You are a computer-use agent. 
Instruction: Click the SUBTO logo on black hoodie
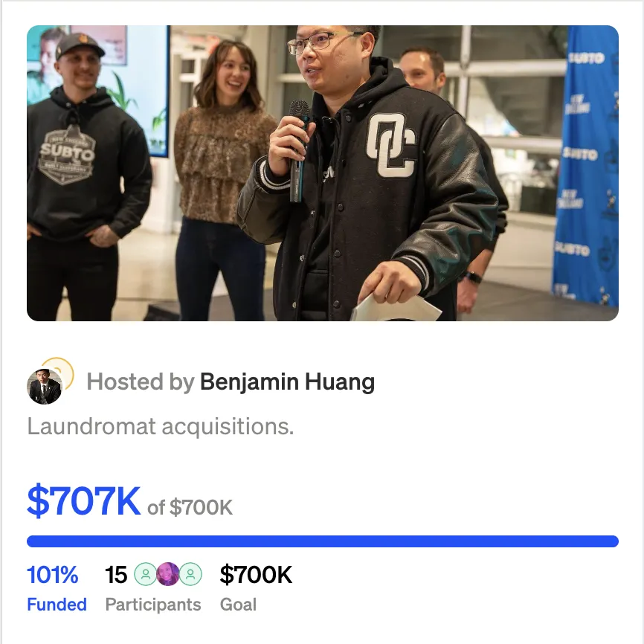pyautogui.click(x=68, y=154)
